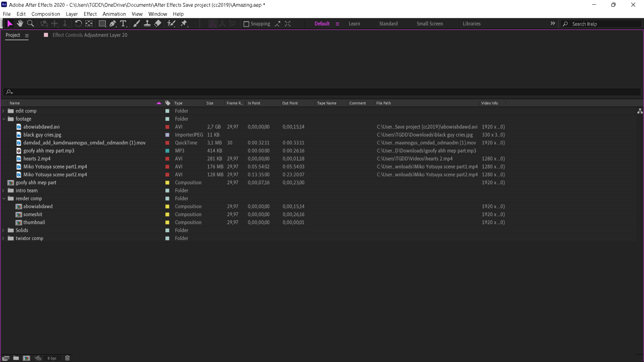The width and height of the screenshot is (644, 362).
Task: Select the Roto Brush tool
Action: [x=171, y=24]
